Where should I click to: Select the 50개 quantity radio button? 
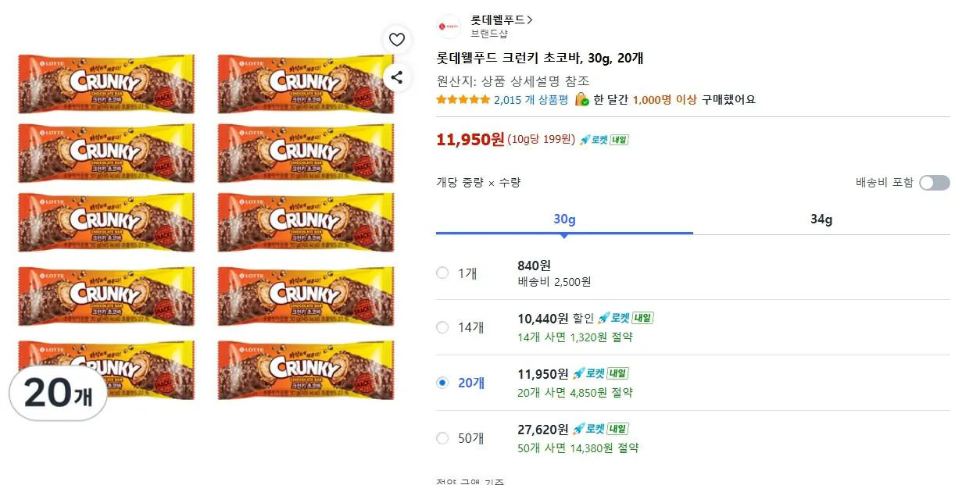442,438
